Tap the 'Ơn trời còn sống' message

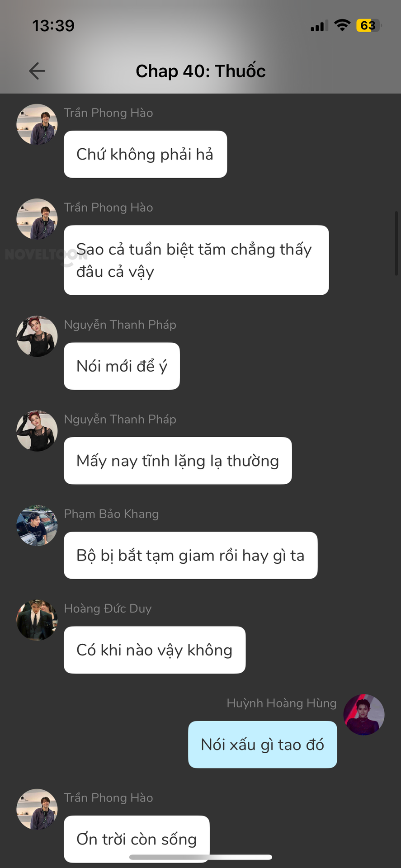[137, 839]
